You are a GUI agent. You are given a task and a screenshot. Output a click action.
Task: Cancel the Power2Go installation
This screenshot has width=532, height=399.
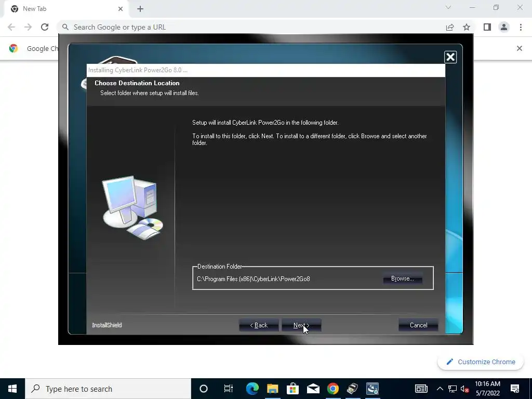418,325
